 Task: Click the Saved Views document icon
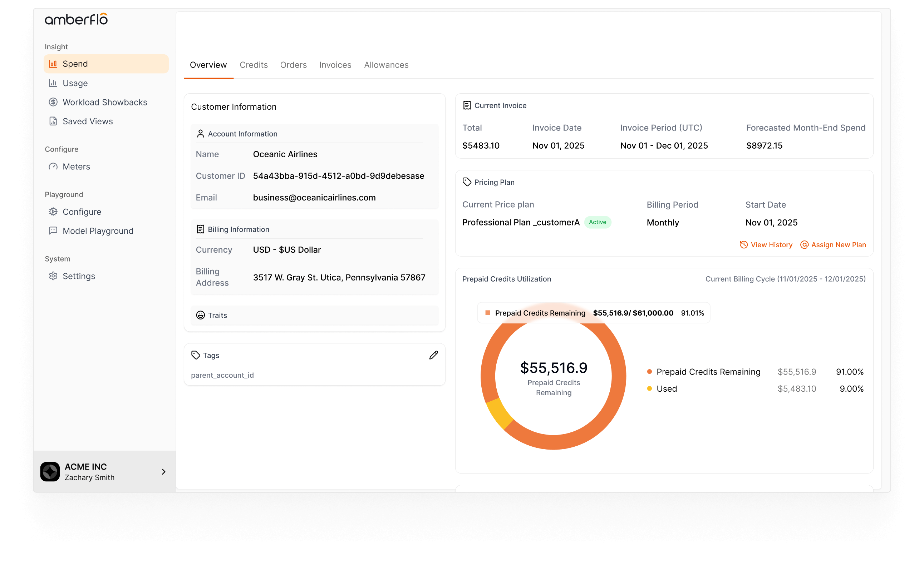point(53,121)
